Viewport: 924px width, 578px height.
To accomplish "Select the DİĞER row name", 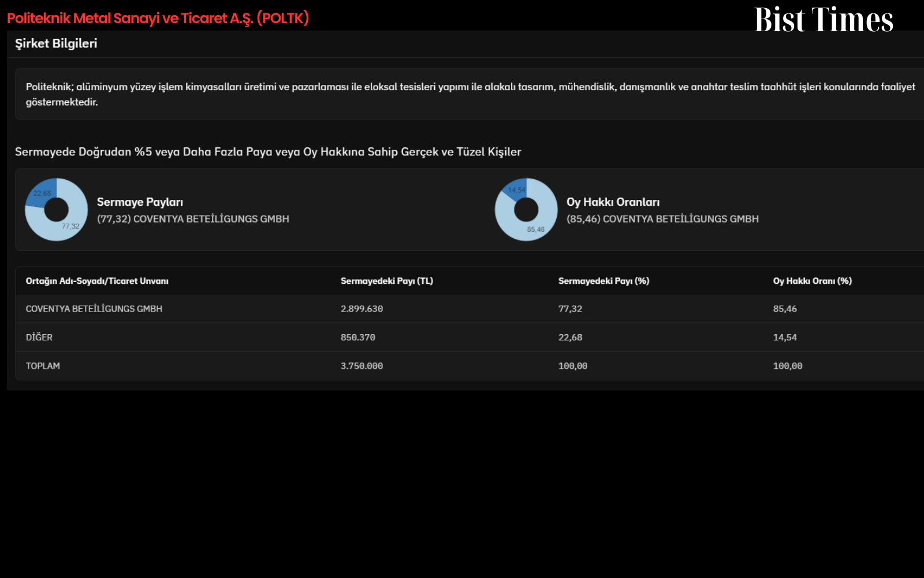I will tap(39, 337).
